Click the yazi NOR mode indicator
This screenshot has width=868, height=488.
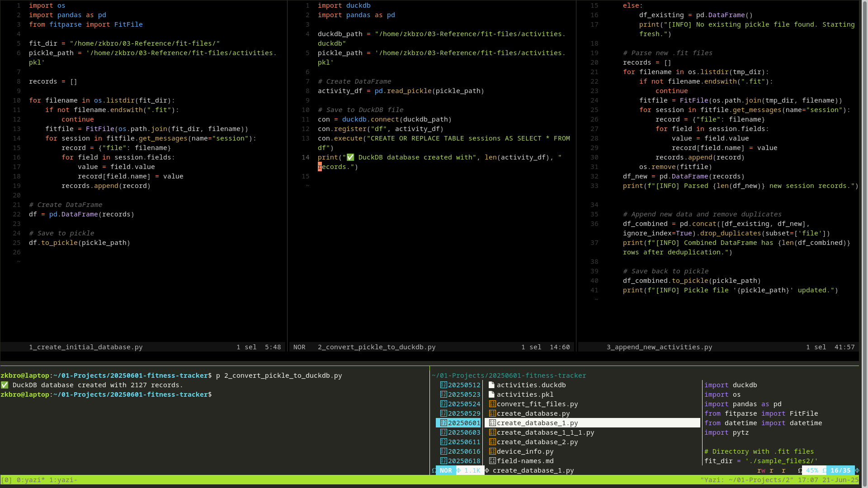point(446,470)
